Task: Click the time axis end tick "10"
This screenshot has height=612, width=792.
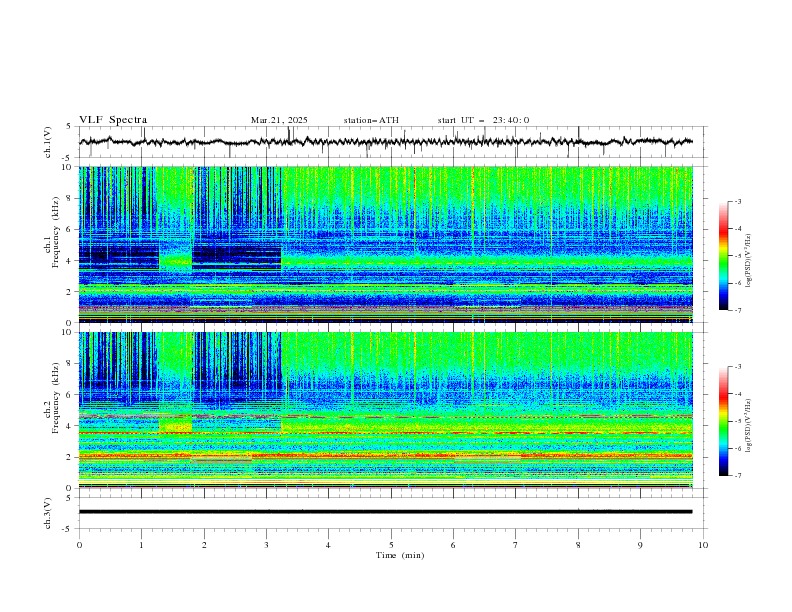Action: click(x=703, y=545)
